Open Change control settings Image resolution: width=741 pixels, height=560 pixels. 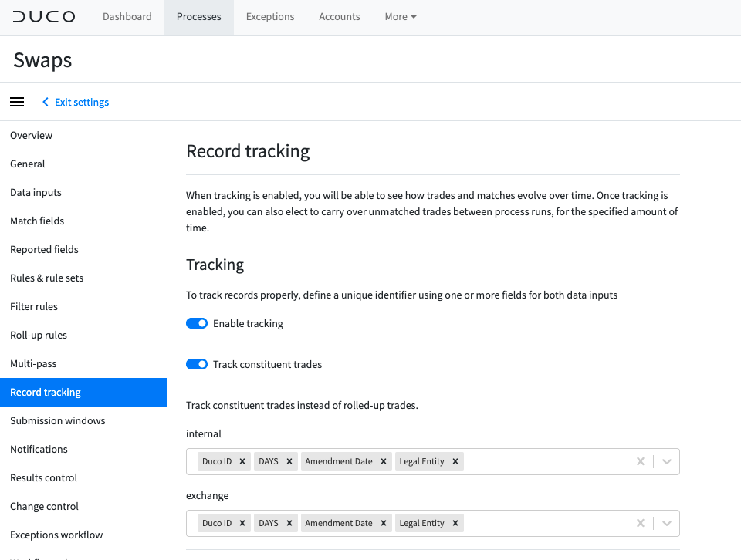pyautogui.click(x=83, y=506)
